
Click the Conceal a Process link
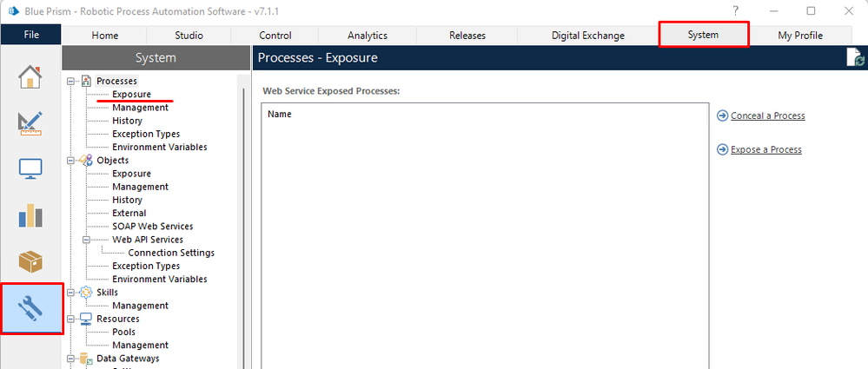[767, 115]
